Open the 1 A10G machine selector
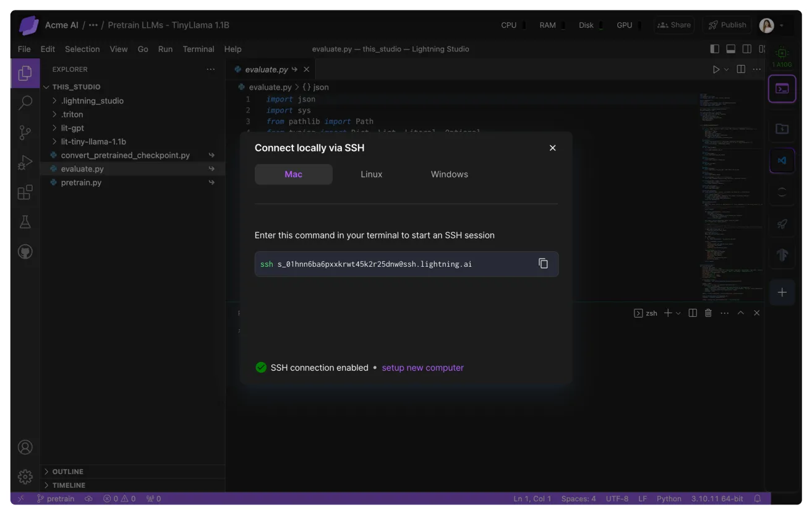Viewport: 812px width, 515px height. 782,57
